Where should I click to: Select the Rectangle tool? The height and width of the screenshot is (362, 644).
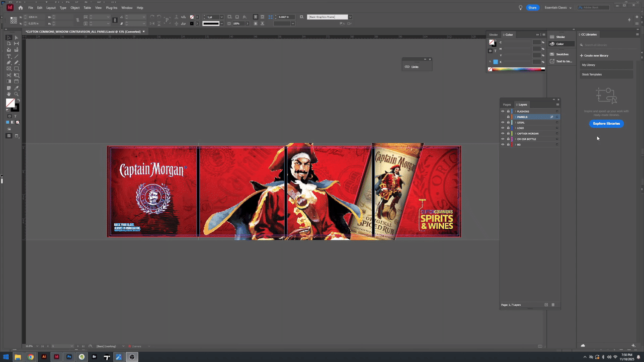click(x=16, y=68)
